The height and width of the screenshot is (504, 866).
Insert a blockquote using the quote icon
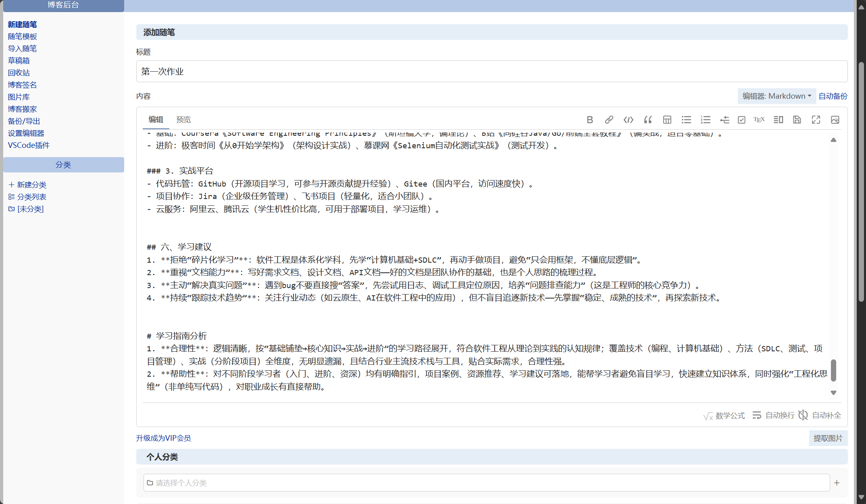(647, 120)
